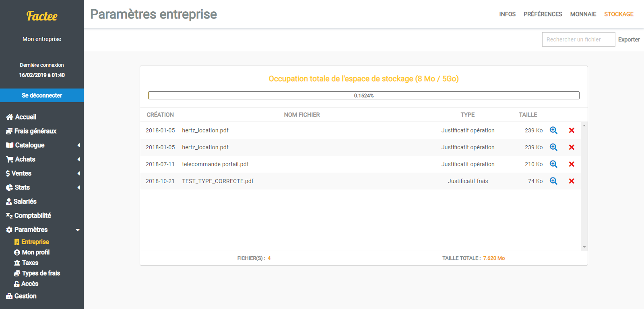Expand the Catalogue submenu
Screen dimensions: 644x309
[x=78, y=145]
